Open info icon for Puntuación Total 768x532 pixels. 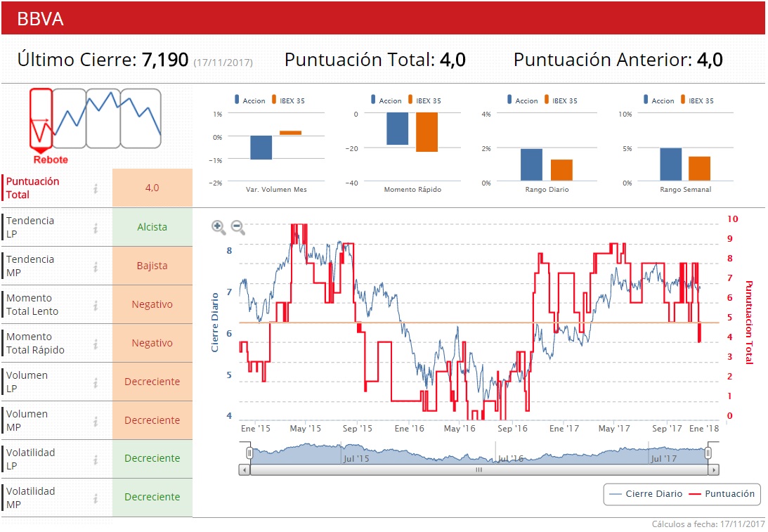point(96,188)
